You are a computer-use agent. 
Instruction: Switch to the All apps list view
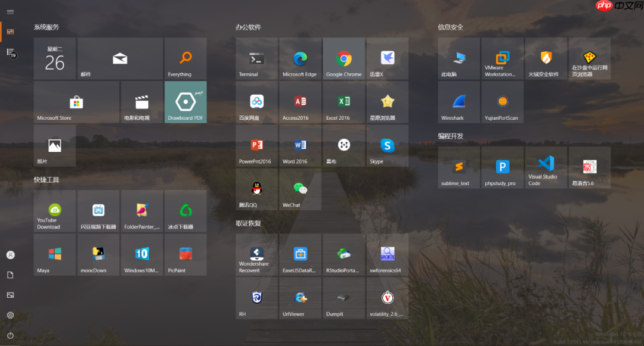(10, 53)
